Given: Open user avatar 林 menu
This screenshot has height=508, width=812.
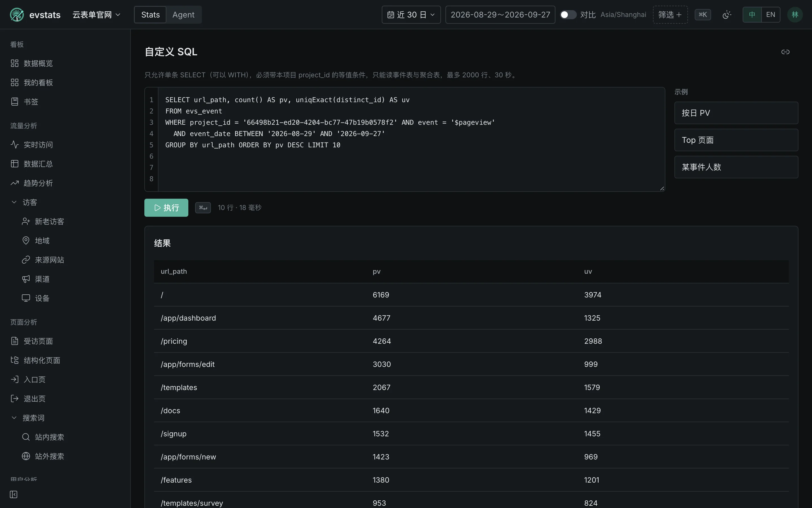Looking at the screenshot, I should 795,15.
